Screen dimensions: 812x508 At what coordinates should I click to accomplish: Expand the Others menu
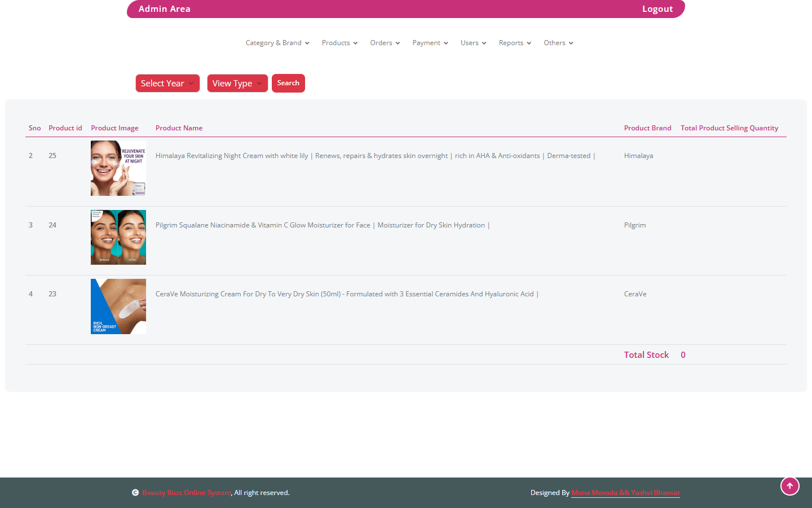point(558,43)
